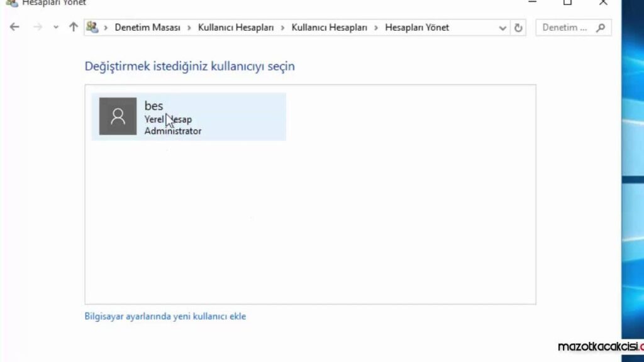
Task: Open the address bar history dropdown
Action: tap(502, 27)
